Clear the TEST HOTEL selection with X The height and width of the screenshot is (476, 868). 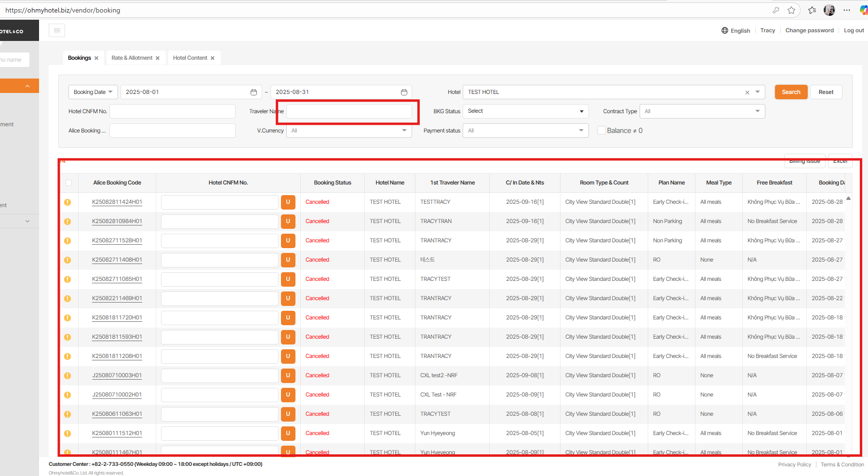click(x=747, y=93)
